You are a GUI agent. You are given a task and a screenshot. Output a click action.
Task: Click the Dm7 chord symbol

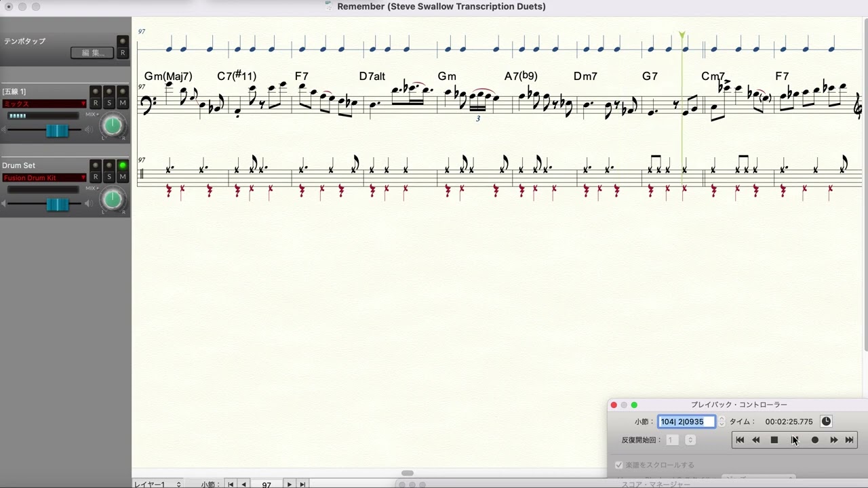(585, 76)
